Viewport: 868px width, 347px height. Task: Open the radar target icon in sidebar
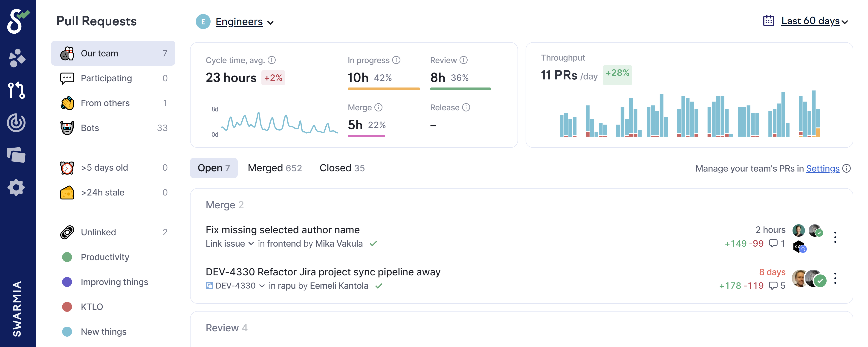coord(17,123)
